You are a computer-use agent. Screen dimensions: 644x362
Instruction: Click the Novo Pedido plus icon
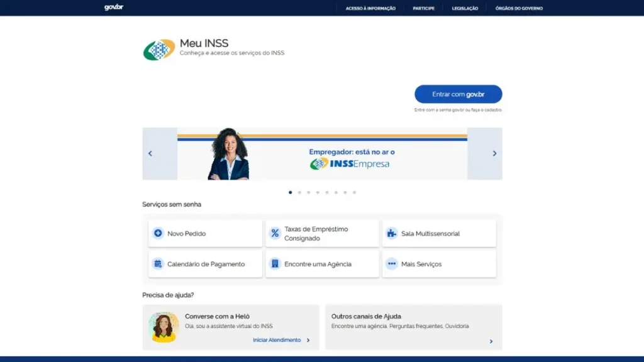pyautogui.click(x=158, y=233)
